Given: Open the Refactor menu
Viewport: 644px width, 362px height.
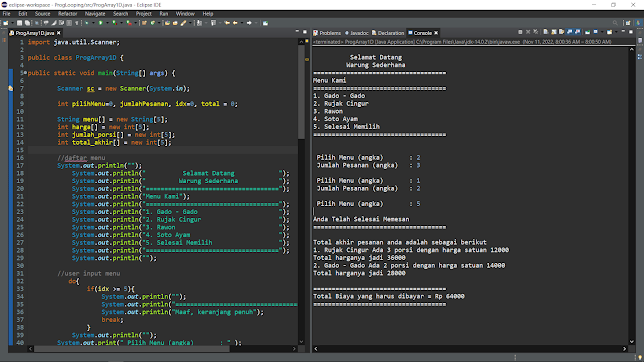Looking at the screenshot, I should 67,14.
